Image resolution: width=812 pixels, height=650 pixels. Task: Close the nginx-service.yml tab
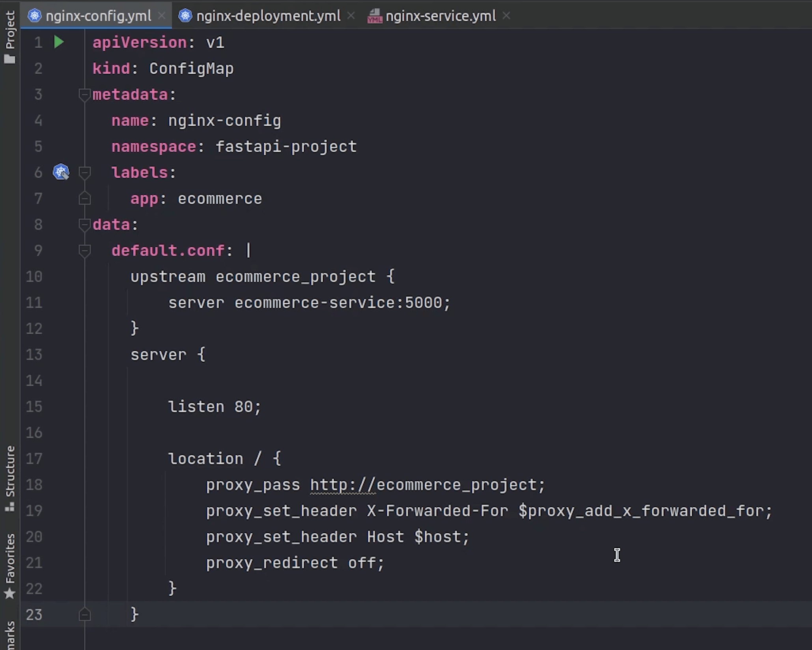pyautogui.click(x=507, y=16)
